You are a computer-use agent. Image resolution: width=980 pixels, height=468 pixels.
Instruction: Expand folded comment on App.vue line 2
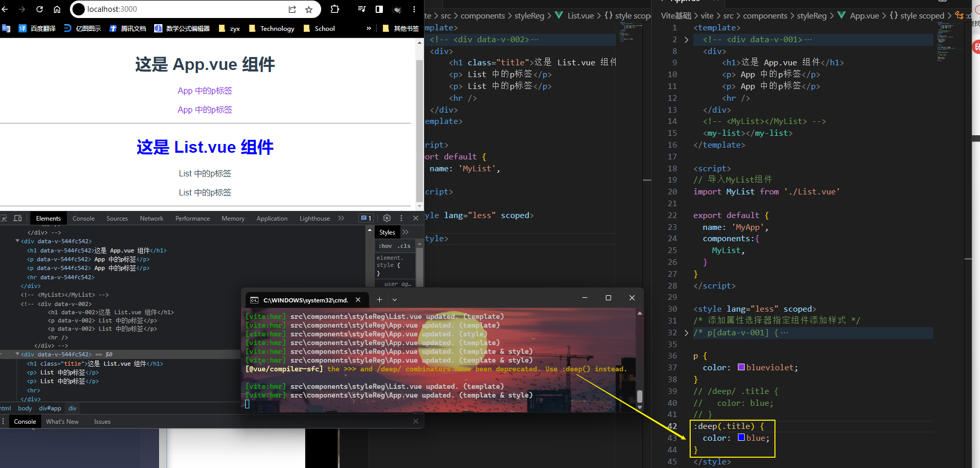[687, 40]
